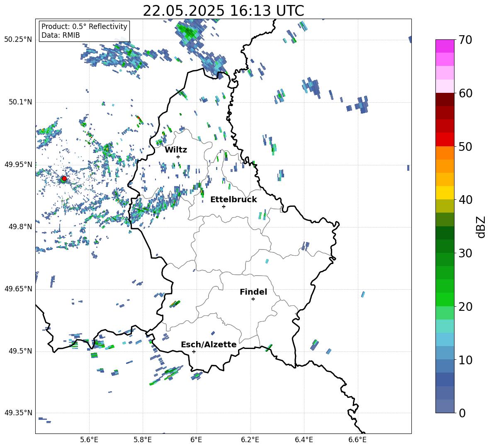Click the Esch/Alzette station cross marker
Viewport: 491px width, 448px height.
tap(194, 351)
